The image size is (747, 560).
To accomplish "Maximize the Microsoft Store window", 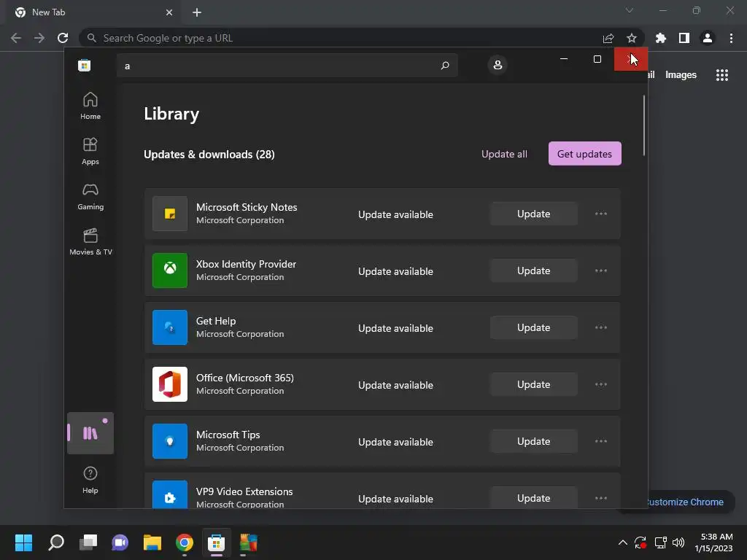I will click(x=597, y=59).
